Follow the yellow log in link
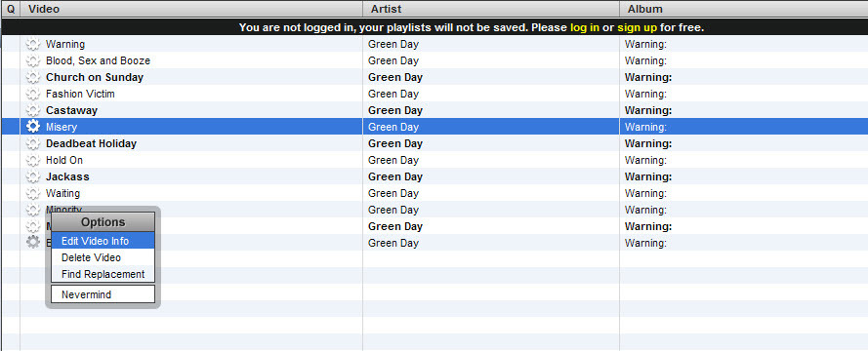 [x=585, y=27]
